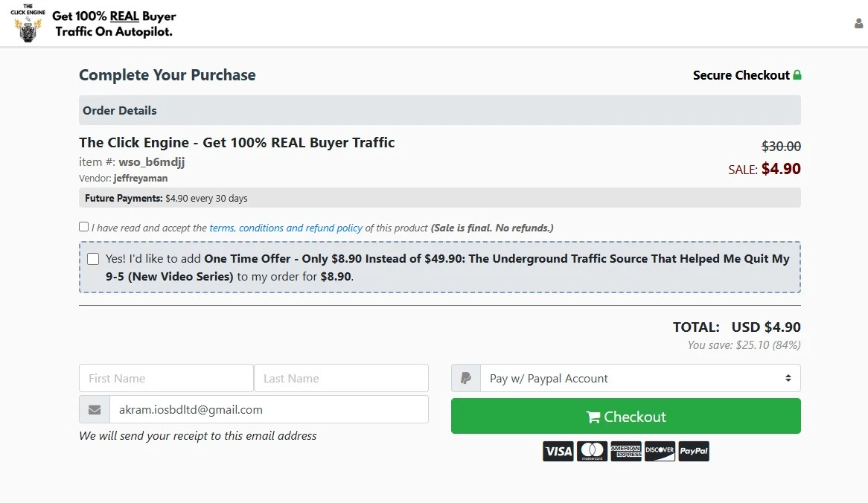
Task: Tick the One Time Offer add-on checkbox
Action: pyautogui.click(x=93, y=259)
